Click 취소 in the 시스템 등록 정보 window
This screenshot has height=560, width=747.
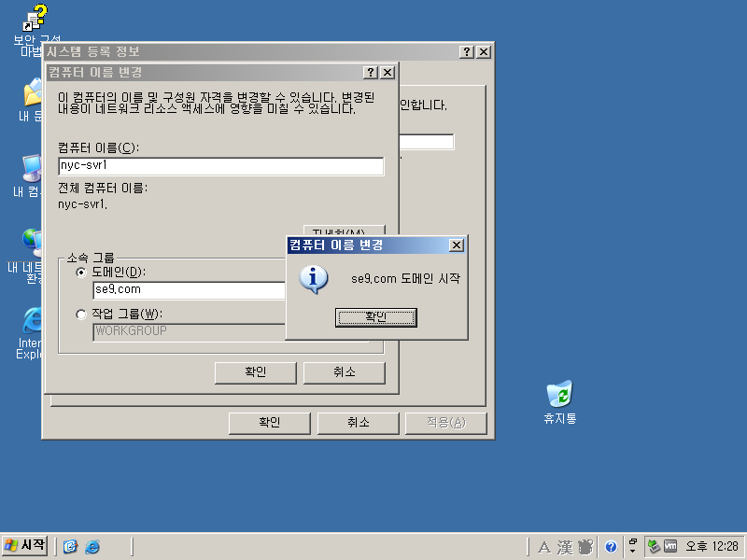click(358, 423)
